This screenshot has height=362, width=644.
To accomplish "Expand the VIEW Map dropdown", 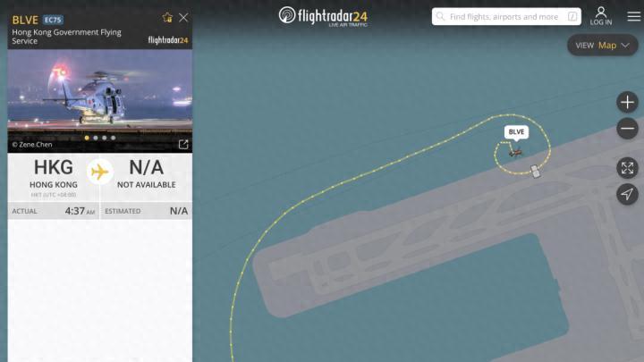I will 603,46.
